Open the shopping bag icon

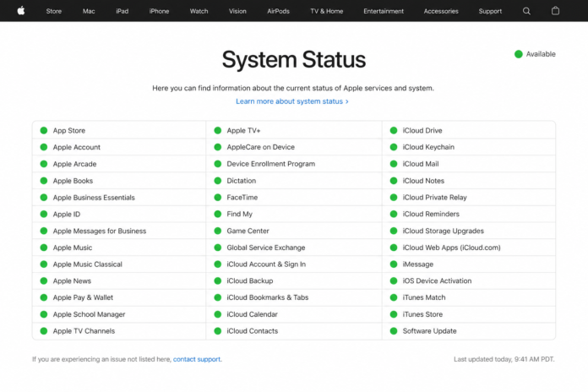[x=555, y=11]
